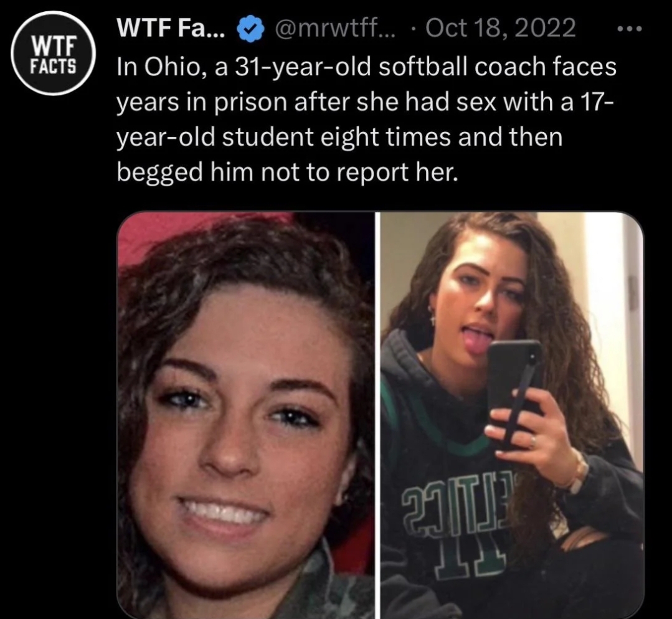Click the black phone shown in right photo
This screenshot has width=672, height=619.
[x=514, y=394]
